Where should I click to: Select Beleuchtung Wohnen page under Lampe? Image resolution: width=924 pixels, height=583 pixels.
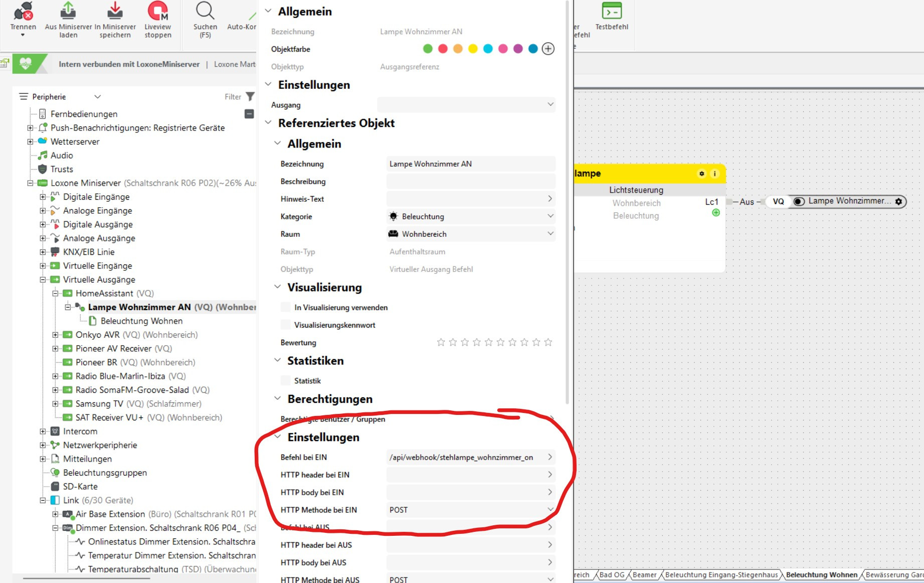click(141, 321)
